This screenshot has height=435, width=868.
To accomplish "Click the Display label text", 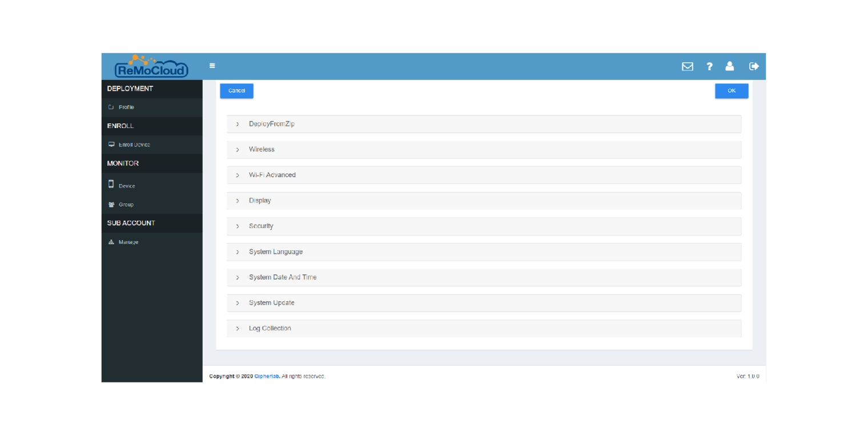I will [260, 201].
